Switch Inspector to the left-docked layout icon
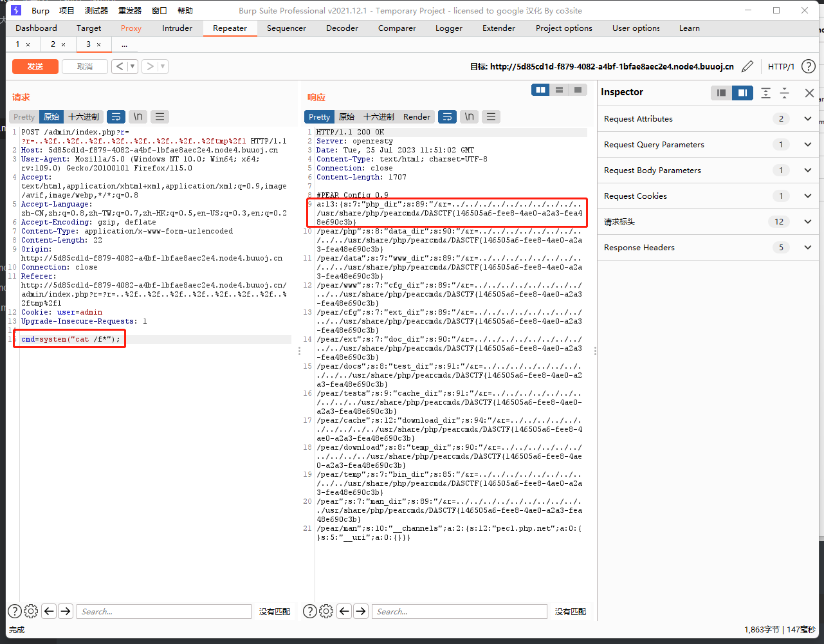The height and width of the screenshot is (644, 824). (721, 93)
